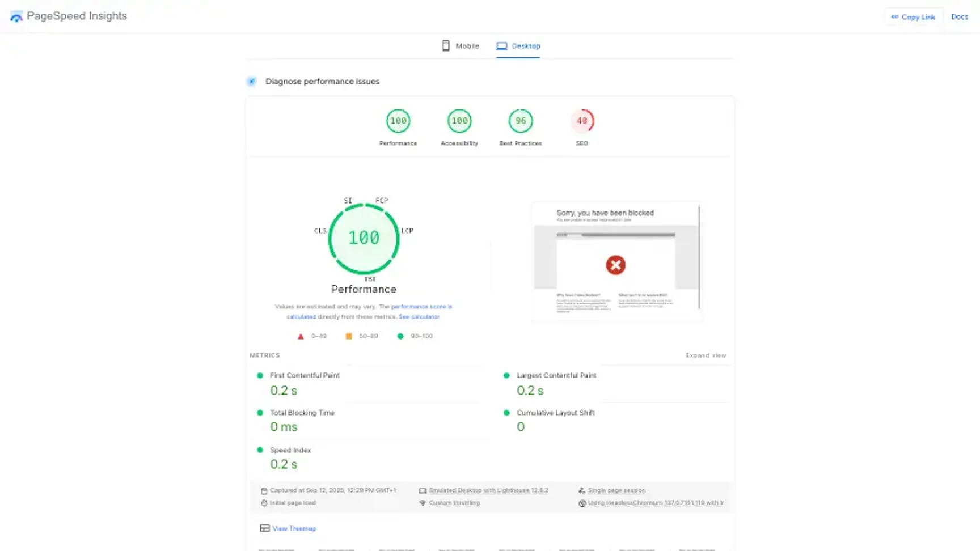Image resolution: width=980 pixels, height=551 pixels.
Task: Expand view of the metrics section
Action: click(x=706, y=355)
